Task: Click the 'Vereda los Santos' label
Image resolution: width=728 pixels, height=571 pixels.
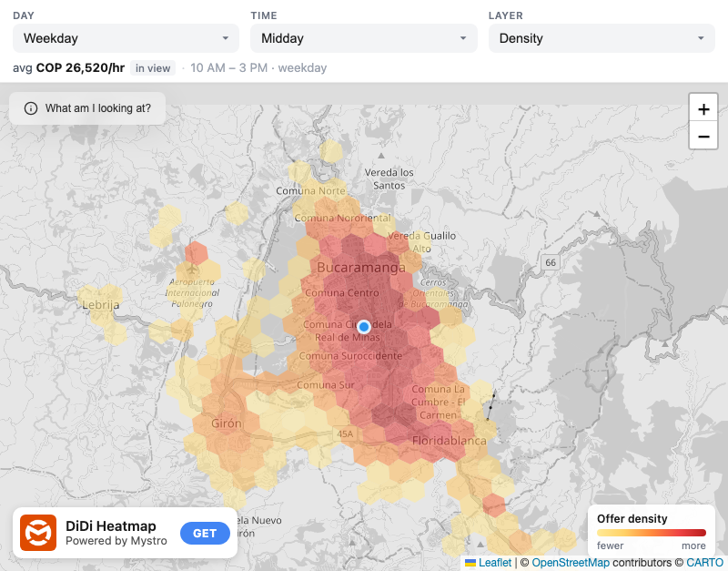Action: click(x=389, y=178)
